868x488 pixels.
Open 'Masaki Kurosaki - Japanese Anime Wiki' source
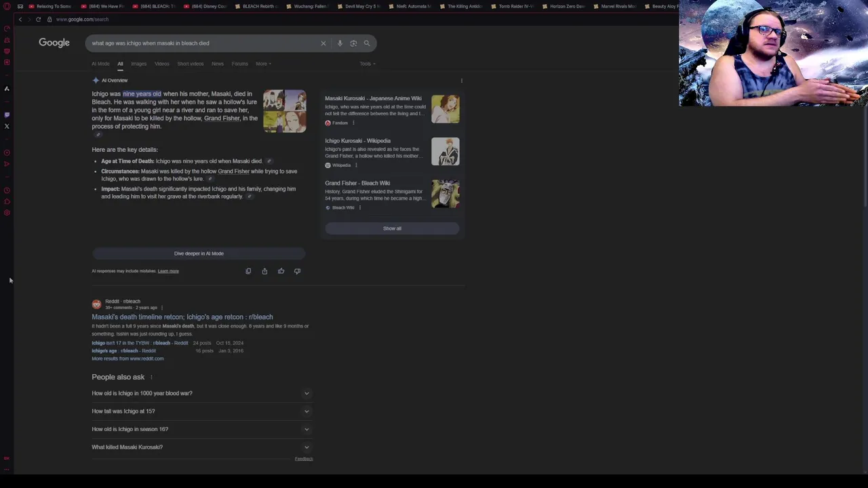[373, 98]
